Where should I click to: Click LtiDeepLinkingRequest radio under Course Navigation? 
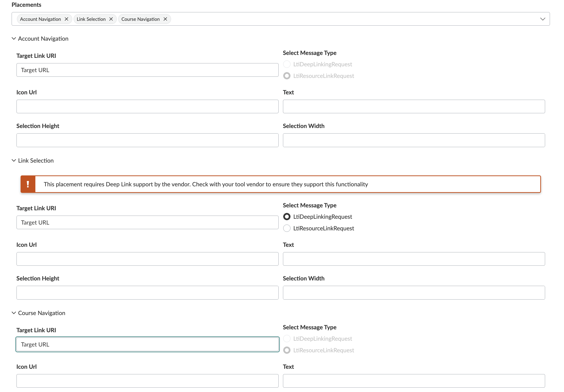click(287, 339)
